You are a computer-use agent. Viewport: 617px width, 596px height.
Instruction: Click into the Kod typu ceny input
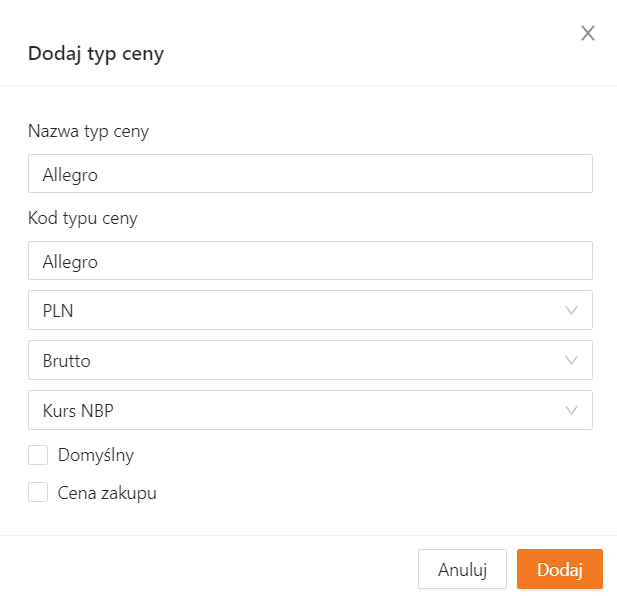tap(310, 260)
